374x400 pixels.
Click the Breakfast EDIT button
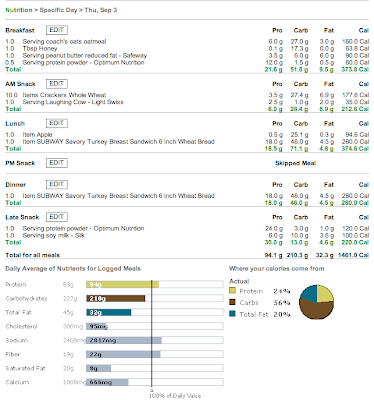pos(57,30)
